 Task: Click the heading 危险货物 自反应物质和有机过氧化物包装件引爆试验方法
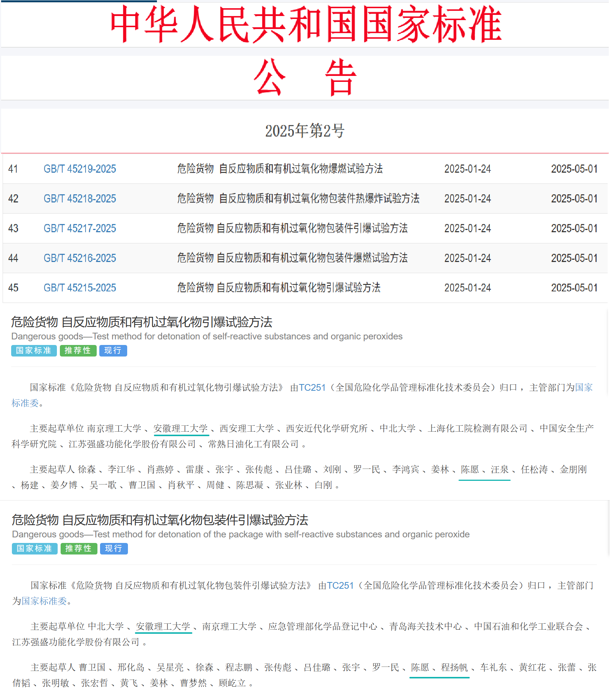[160, 520]
